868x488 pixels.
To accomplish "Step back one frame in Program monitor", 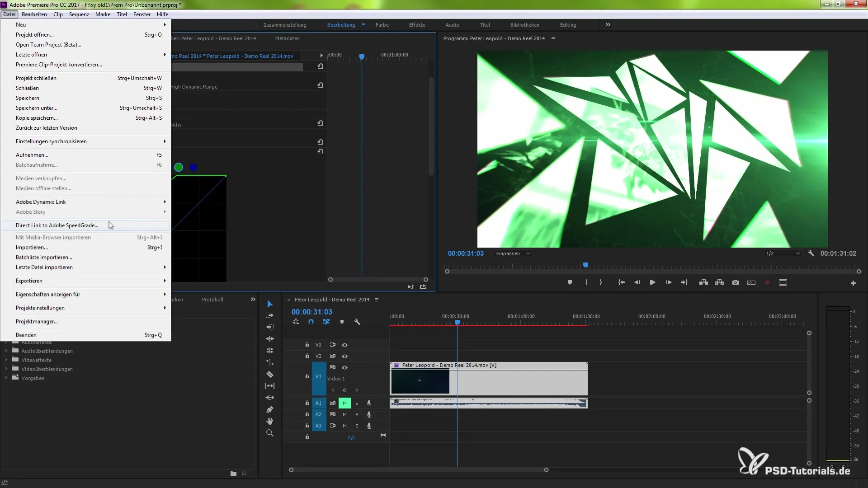I will coord(637,282).
